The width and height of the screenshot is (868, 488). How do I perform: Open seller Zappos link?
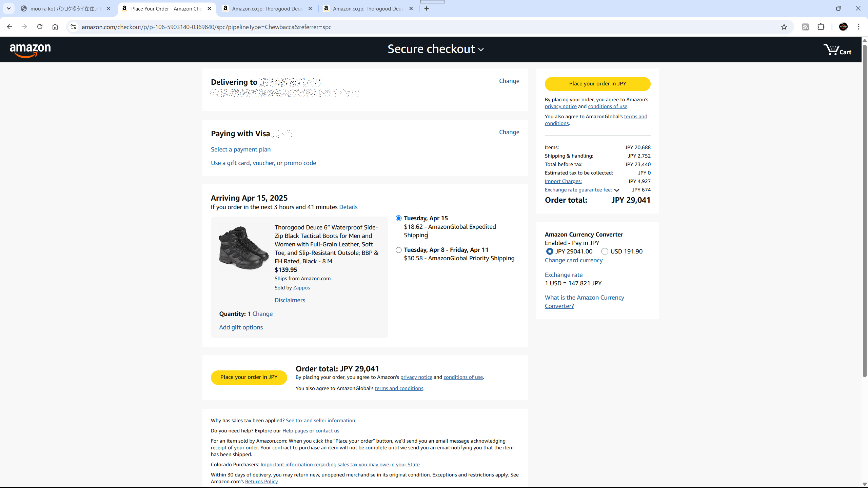point(301,288)
